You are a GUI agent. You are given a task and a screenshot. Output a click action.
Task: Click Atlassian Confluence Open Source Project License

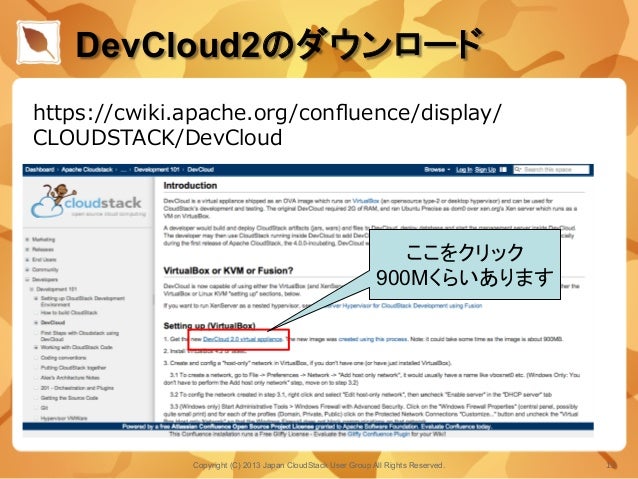pos(243,427)
